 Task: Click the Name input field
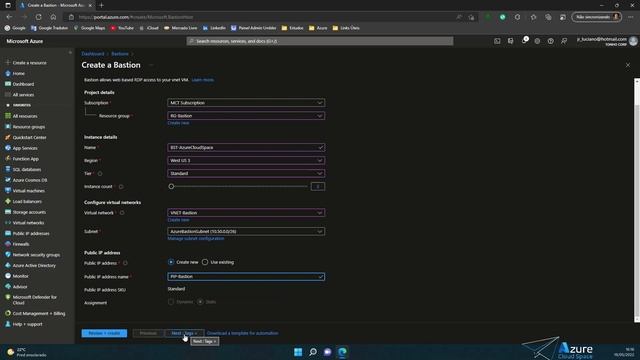tap(246, 147)
